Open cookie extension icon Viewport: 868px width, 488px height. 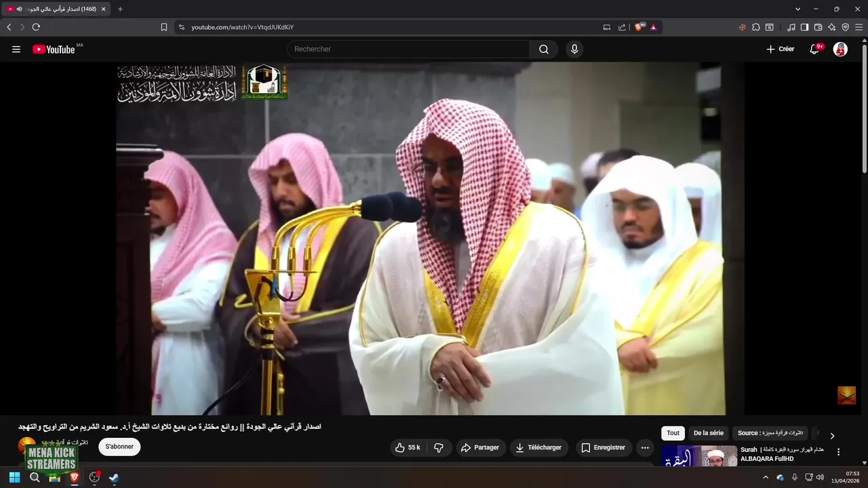743,27
